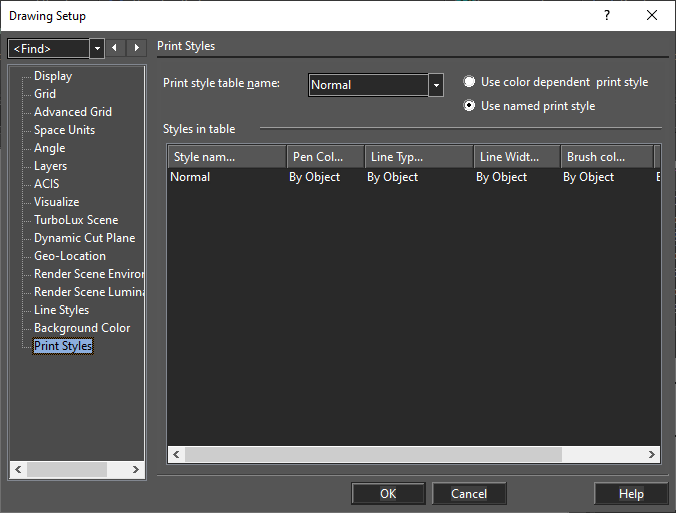676x513 pixels.
Task: Click tree panel scroll-right arrow
Action: point(135,469)
